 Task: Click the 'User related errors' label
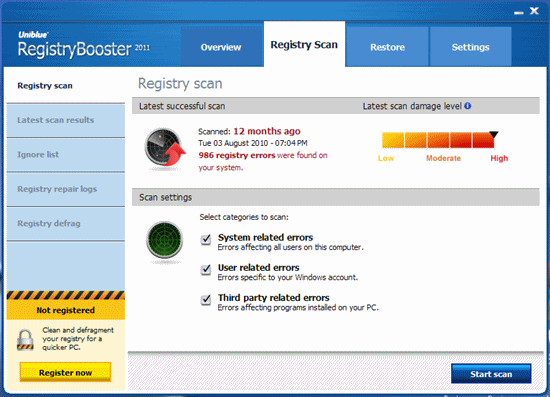tap(259, 268)
